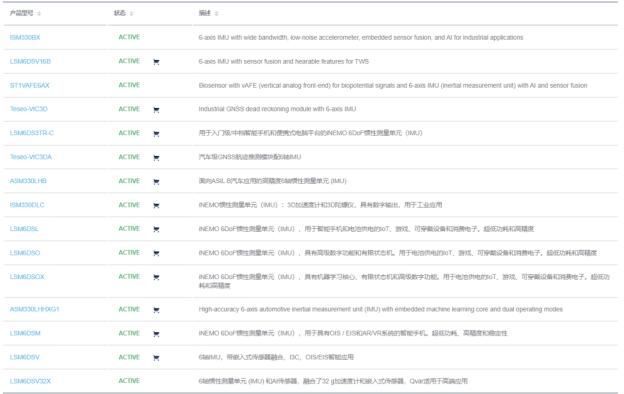
Task: Open the ISM330DLC product link
Action: point(27,205)
